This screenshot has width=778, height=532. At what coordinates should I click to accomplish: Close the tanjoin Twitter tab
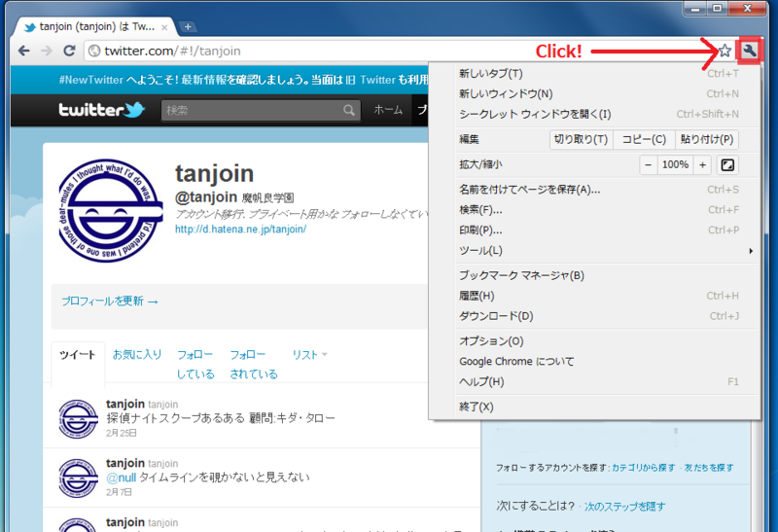(164, 28)
